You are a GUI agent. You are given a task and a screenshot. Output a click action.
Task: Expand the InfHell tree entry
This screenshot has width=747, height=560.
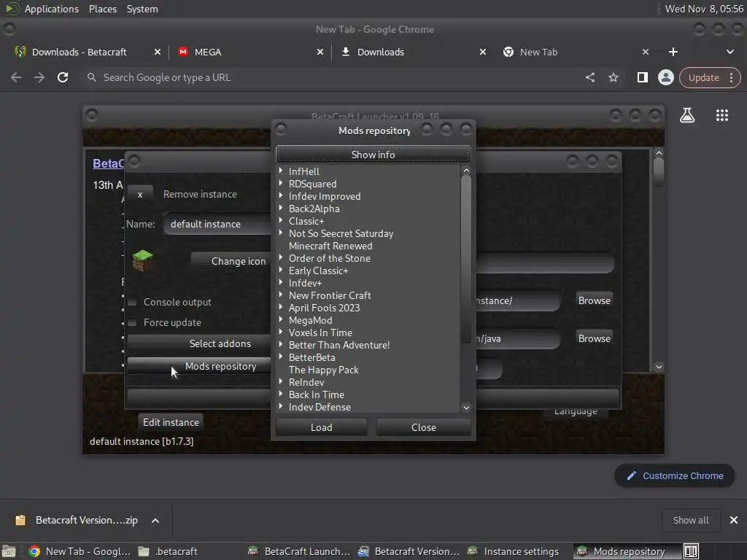[x=281, y=171]
